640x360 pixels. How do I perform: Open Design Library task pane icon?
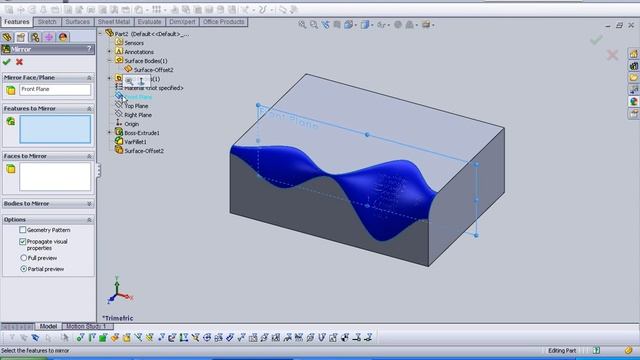633,66
